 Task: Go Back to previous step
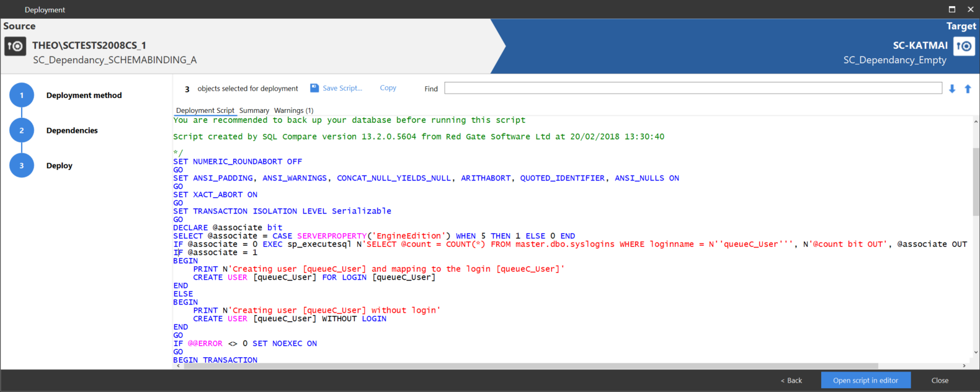pos(791,380)
